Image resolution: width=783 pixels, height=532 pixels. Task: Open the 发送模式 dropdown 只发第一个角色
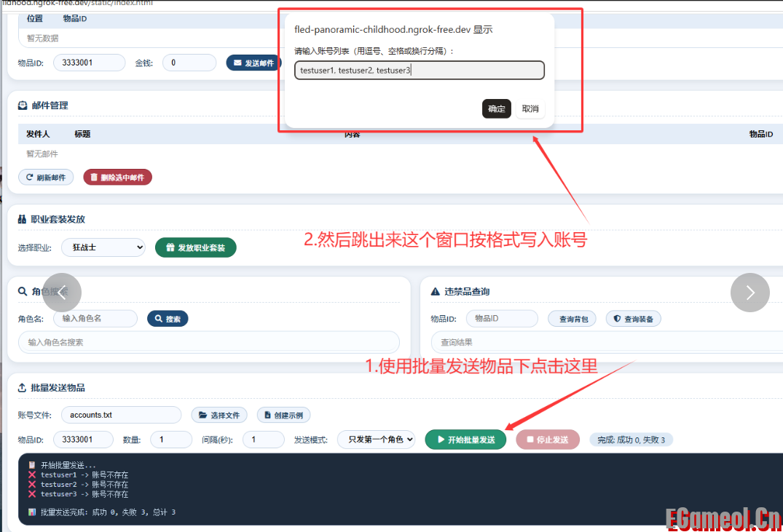[376, 440]
